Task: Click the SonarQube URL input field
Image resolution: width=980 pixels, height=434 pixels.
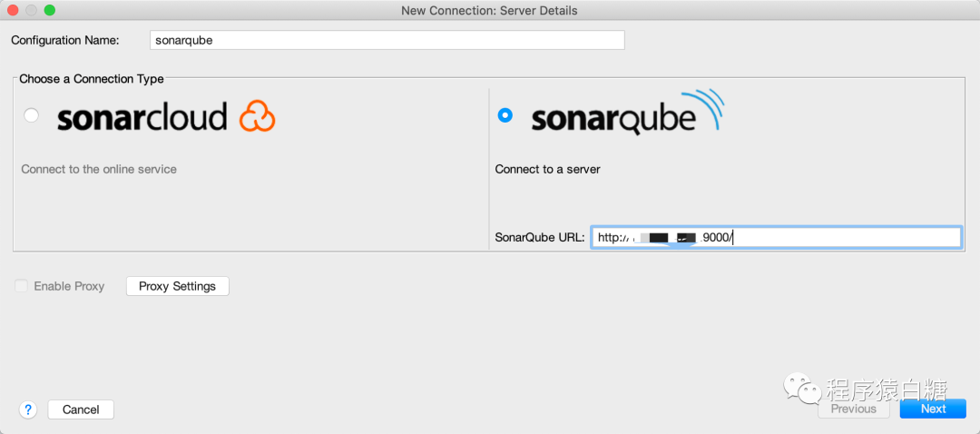Action: (776, 238)
